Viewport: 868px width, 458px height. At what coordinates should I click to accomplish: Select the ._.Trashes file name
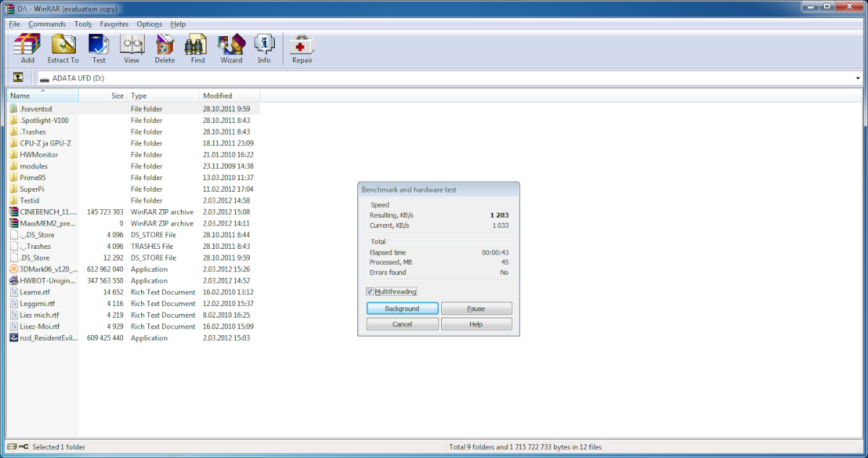(x=36, y=247)
